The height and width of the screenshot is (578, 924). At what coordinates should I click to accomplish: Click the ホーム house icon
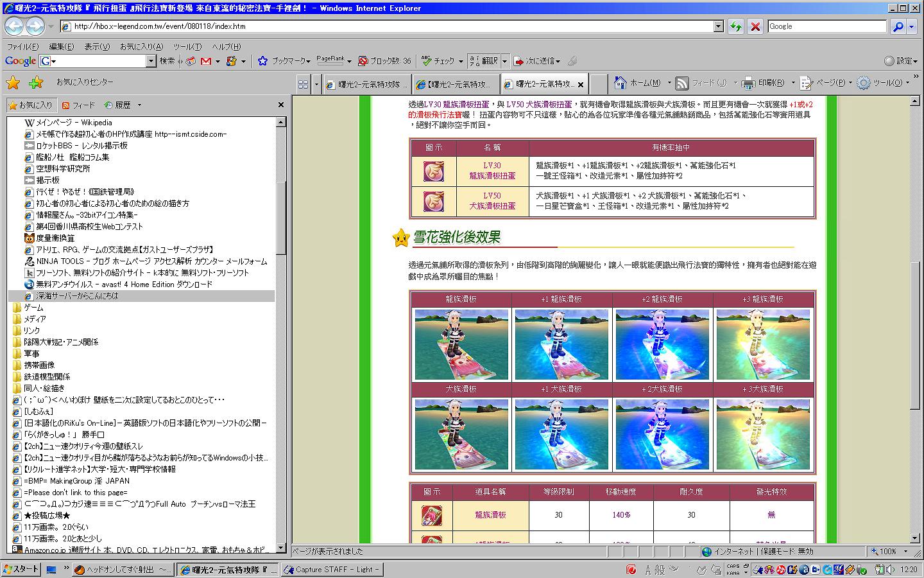point(620,83)
